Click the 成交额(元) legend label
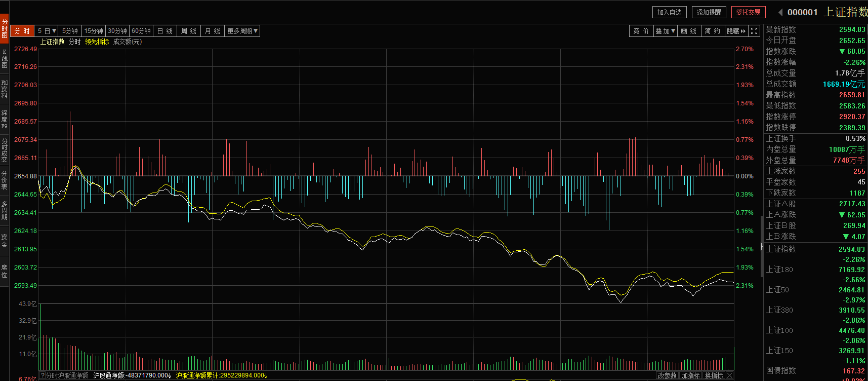Viewport: 868px width, 381px height. click(x=127, y=42)
